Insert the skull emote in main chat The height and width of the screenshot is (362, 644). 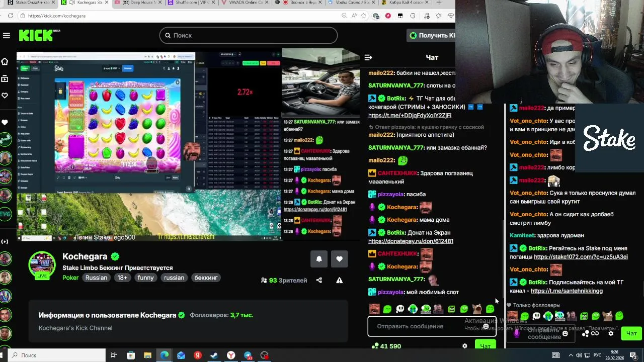(x=400, y=309)
